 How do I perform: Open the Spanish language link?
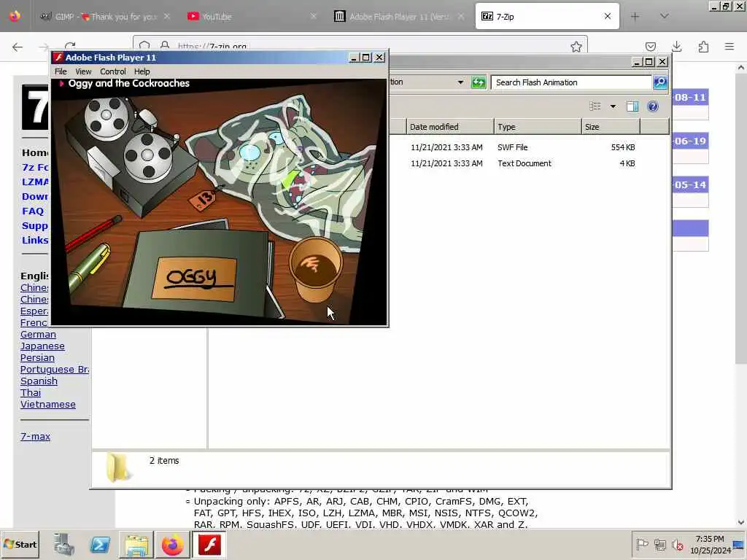(39, 381)
